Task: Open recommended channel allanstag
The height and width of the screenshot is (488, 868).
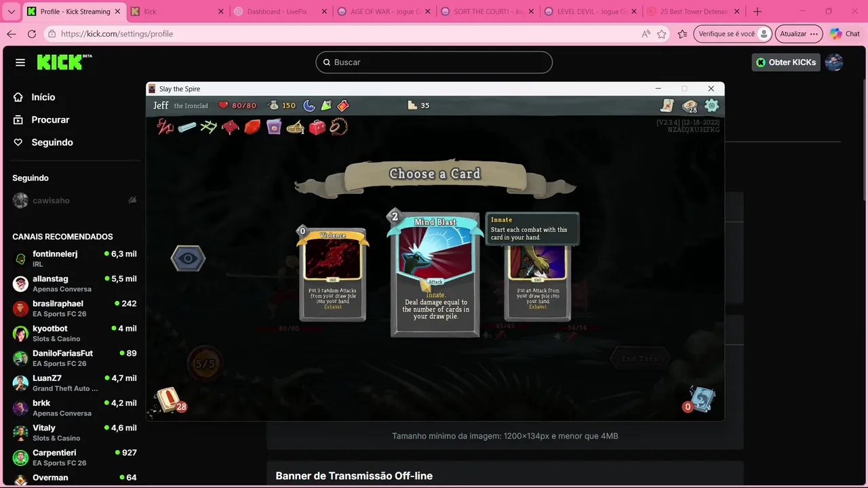Action: (x=75, y=283)
